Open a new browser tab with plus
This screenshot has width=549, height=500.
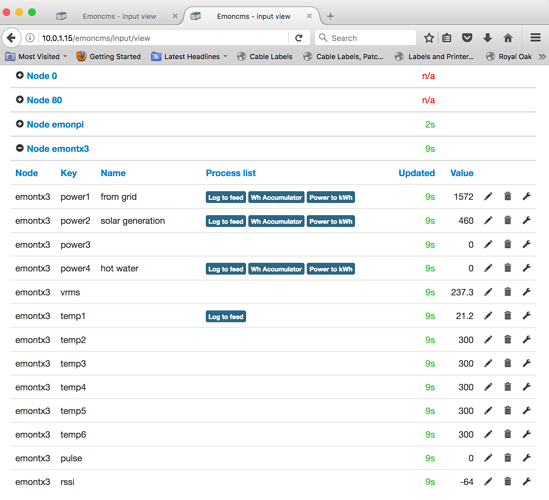[x=330, y=16]
